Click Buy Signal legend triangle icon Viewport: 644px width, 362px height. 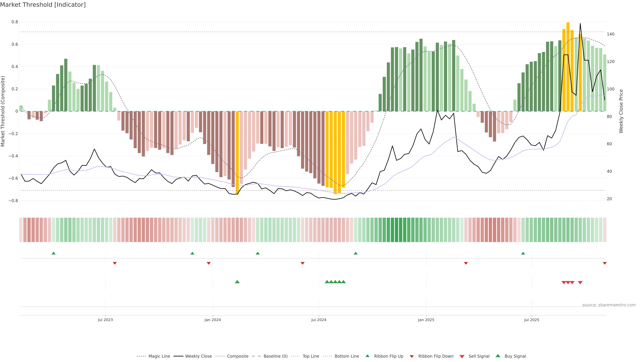[498, 356]
